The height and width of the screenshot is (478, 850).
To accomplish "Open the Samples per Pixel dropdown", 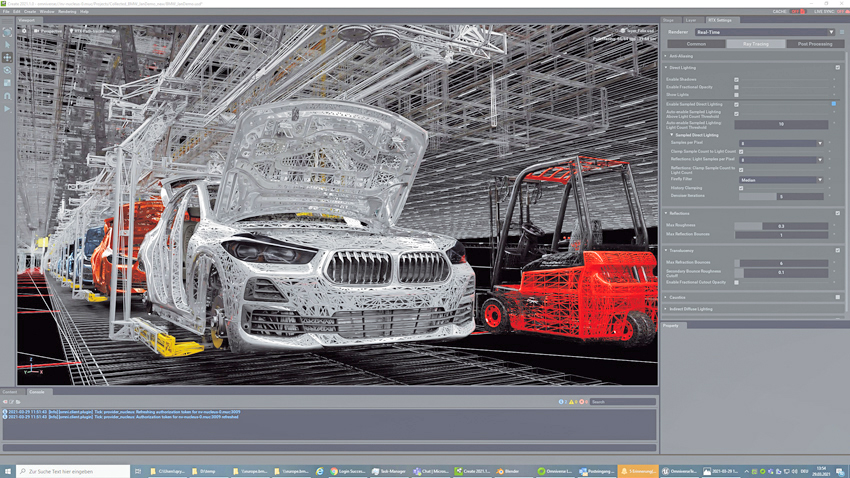I will [x=781, y=144].
